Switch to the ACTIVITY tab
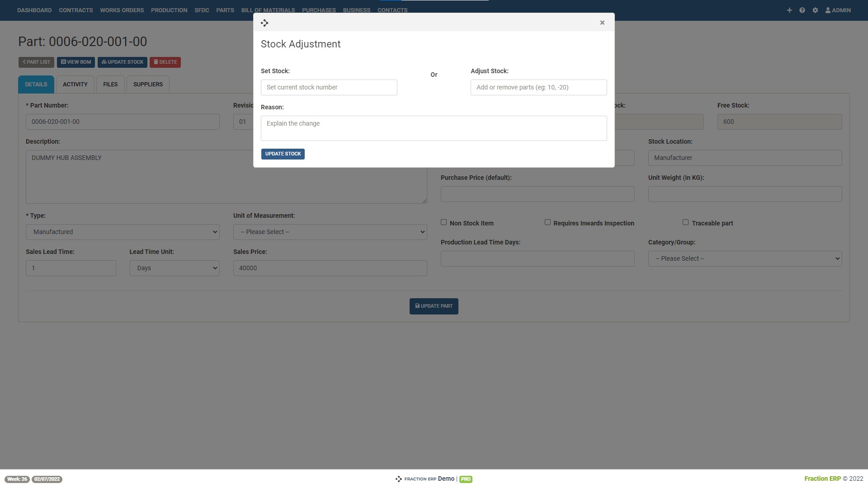868x488 pixels. tap(75, 84)
